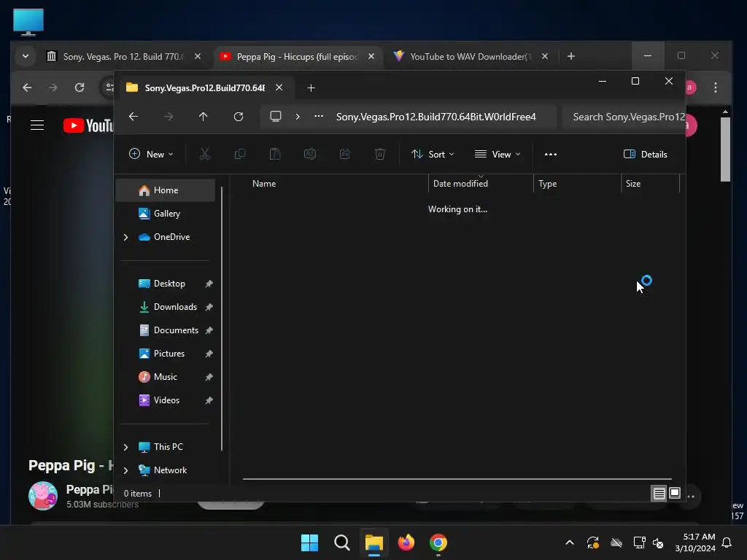Refresh the File Explorer folder view

[239, 117]
